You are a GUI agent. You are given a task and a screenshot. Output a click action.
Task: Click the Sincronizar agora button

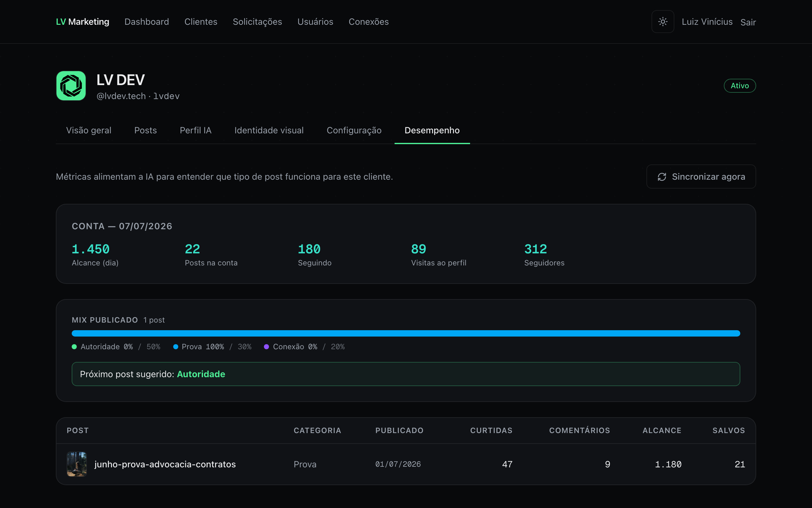pos(701,177)
